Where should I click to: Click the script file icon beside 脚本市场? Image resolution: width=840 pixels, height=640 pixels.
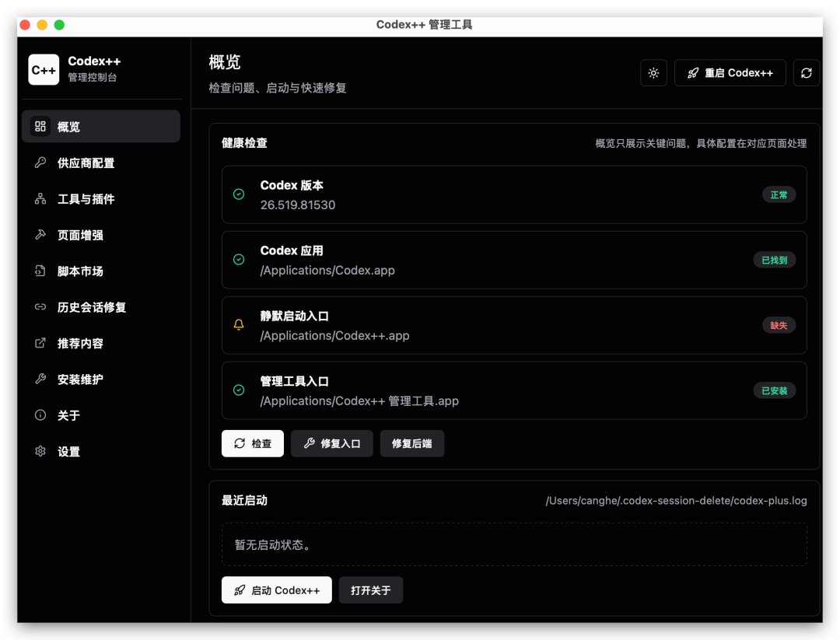click(40, 271)
